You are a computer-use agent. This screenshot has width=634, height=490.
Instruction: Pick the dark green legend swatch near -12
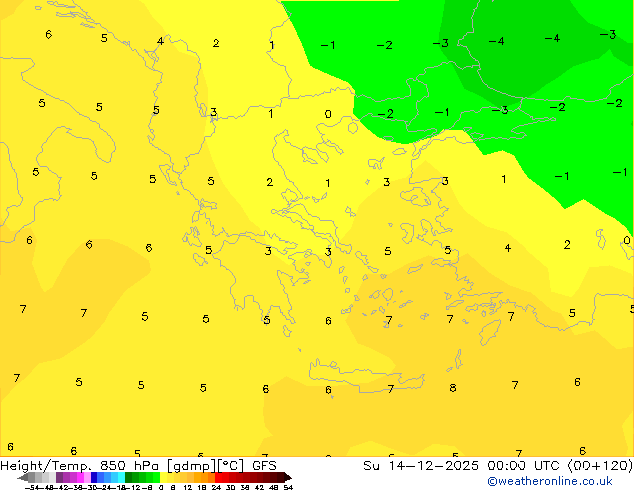(128, 477)
